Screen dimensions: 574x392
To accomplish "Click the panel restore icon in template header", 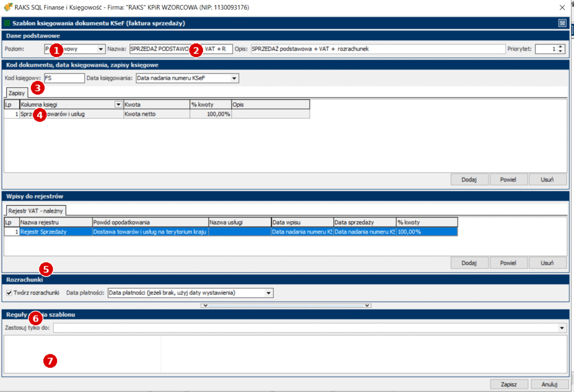I will point(562,23).
